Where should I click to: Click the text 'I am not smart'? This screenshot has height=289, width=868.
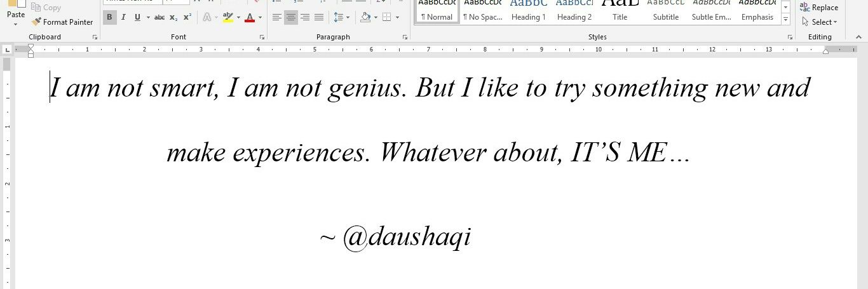[134, 88]
